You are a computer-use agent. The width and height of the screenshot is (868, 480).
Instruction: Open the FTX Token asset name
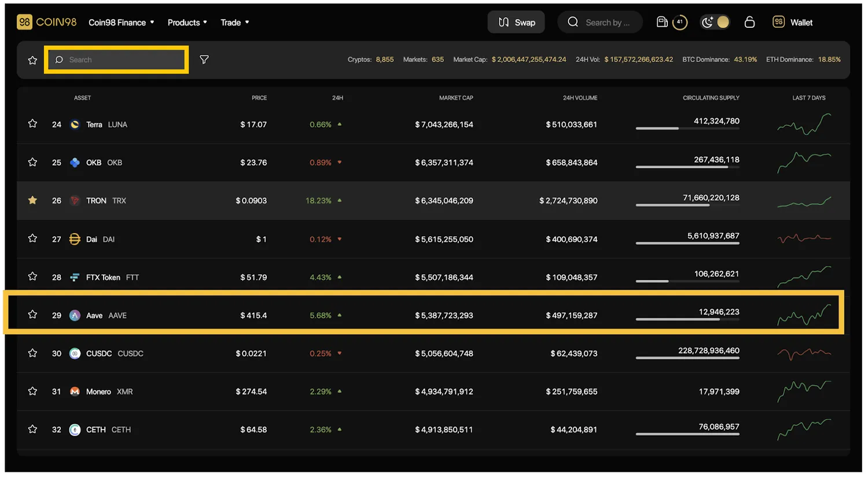(x=103, y=278)
